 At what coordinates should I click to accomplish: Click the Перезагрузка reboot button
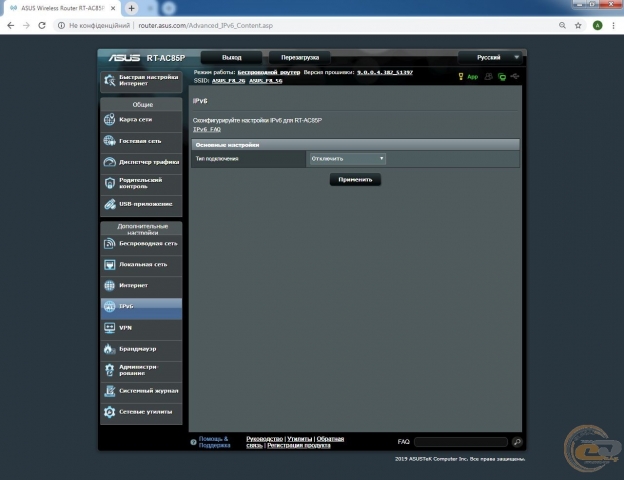pos(299,57)
